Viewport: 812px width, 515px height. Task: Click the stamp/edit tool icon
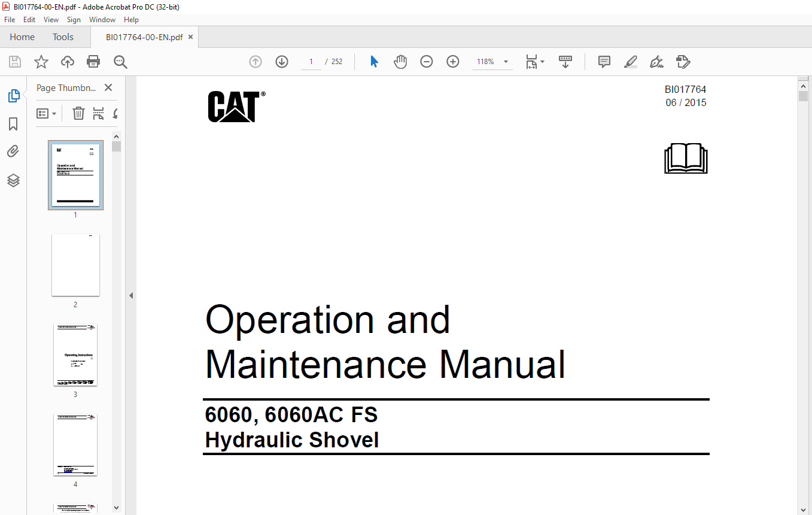pyautogui.click(x=683, y=62)
